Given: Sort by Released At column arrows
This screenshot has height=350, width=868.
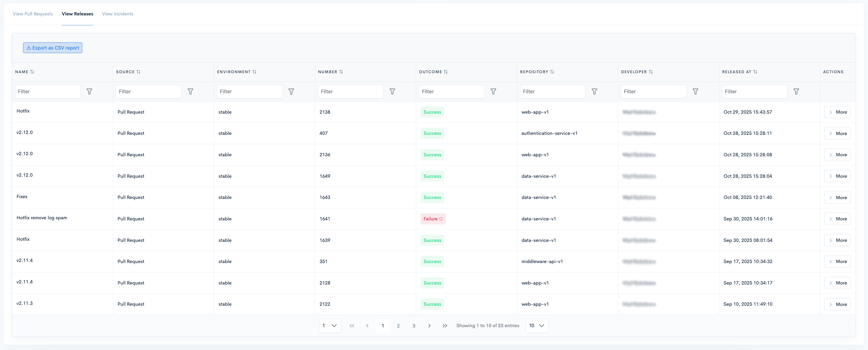Looking at the screenshot, I should [755, 72].
